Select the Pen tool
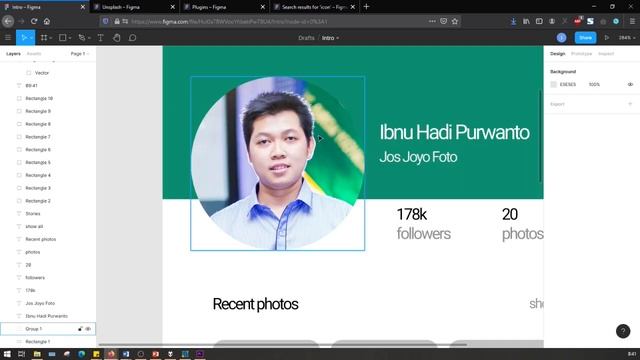This screenshot has width=640, height=360. (x=82, y=38)
